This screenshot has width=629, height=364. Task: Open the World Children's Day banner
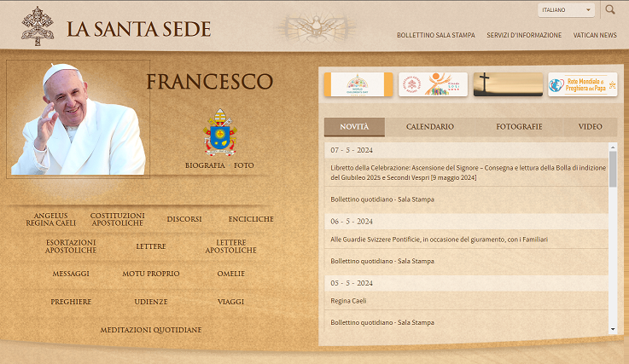[x=358, y=84]
